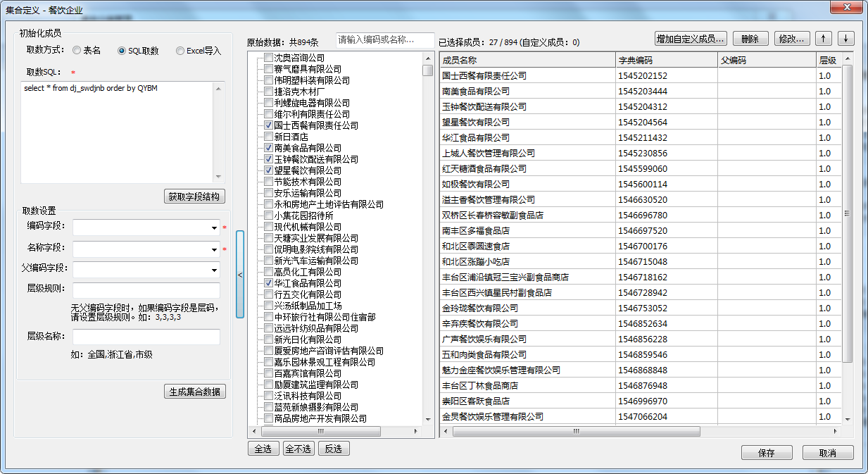Click the 生成集合数据 button
The height and width of the screenshot is (474, 868).
pyautogui.click(x=195, y=392)
